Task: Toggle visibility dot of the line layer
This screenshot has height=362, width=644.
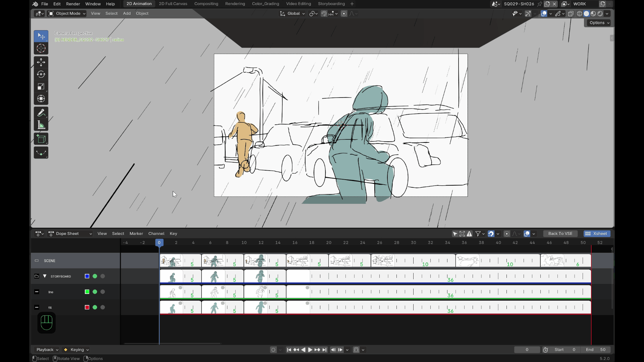Action: [95, 292]
